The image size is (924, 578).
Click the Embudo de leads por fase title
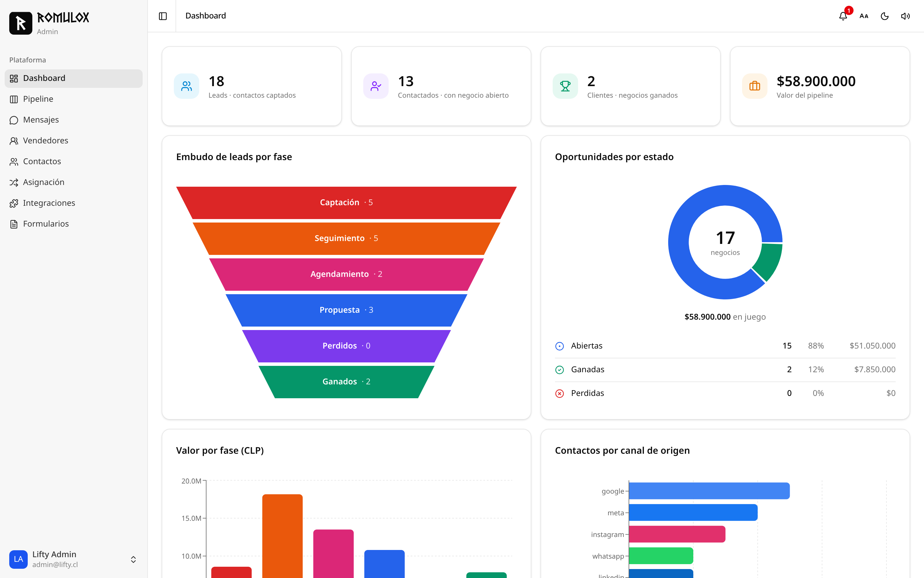pyautogui.click(x=234, y=157)
